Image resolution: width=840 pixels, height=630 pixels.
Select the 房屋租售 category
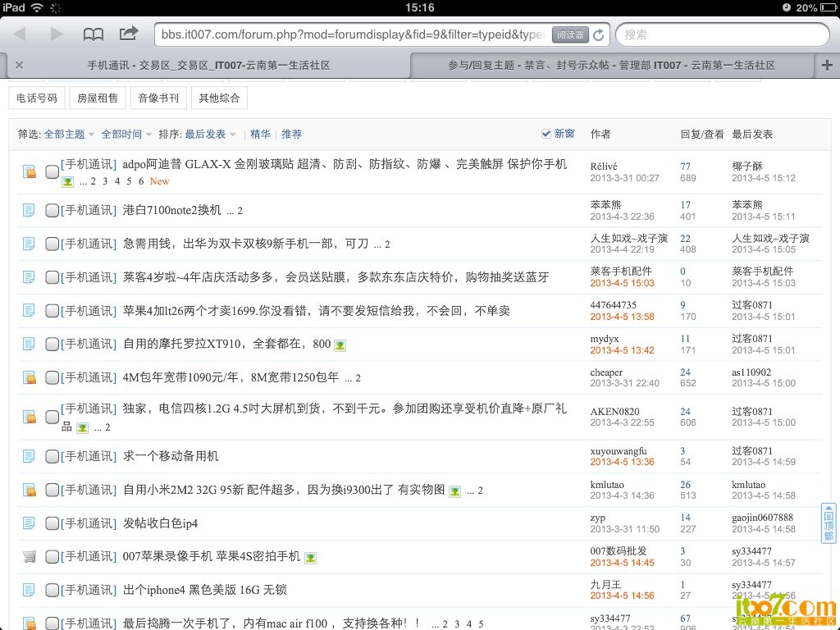pos(98,98)
